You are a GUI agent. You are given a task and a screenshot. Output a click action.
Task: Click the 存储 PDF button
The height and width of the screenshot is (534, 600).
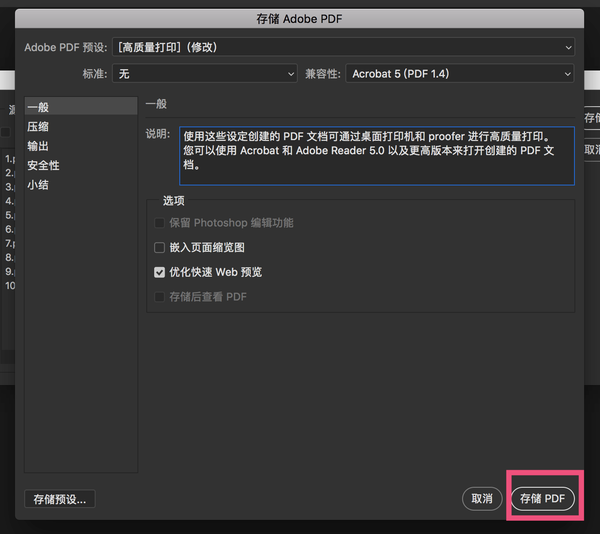coord(542,498)
